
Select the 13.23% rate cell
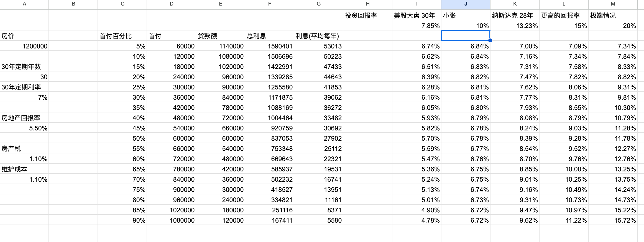click(515, 25)
